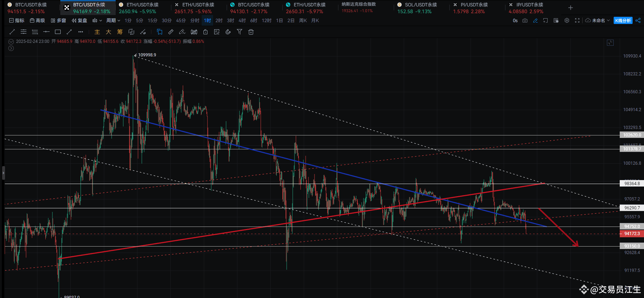Open the 指标 indicators menu
644x298 pixels.
click(x=17, y=20)
